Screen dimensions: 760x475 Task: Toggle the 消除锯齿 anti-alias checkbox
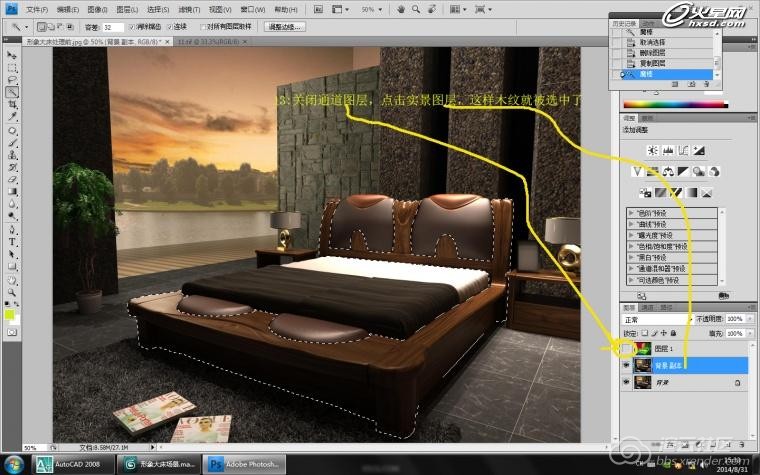pos(131,27)
